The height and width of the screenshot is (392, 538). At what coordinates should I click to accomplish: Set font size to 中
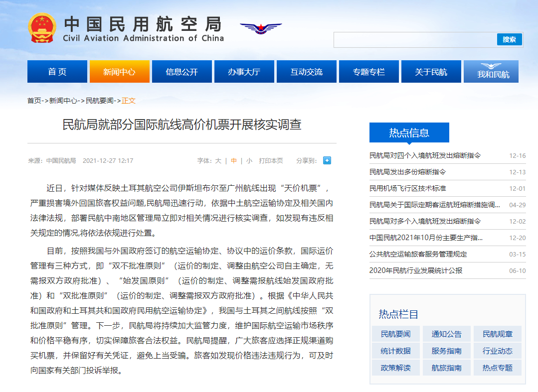tap(234, 161)
